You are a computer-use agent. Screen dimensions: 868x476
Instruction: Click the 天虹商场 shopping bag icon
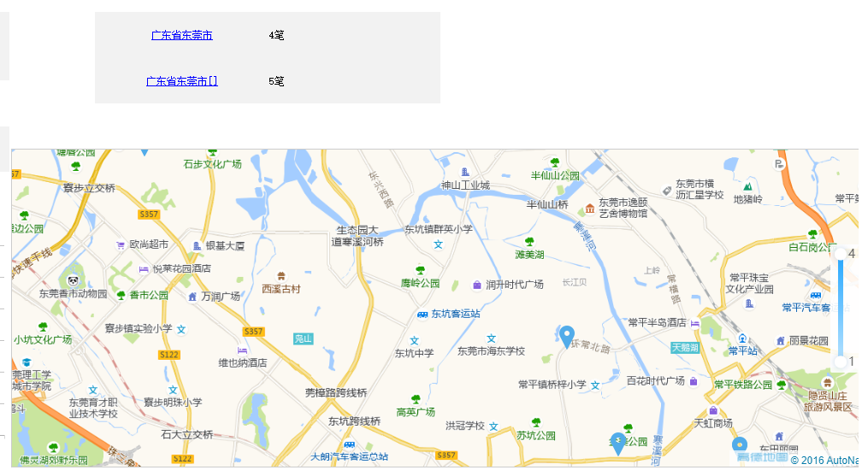pos(713,411)
